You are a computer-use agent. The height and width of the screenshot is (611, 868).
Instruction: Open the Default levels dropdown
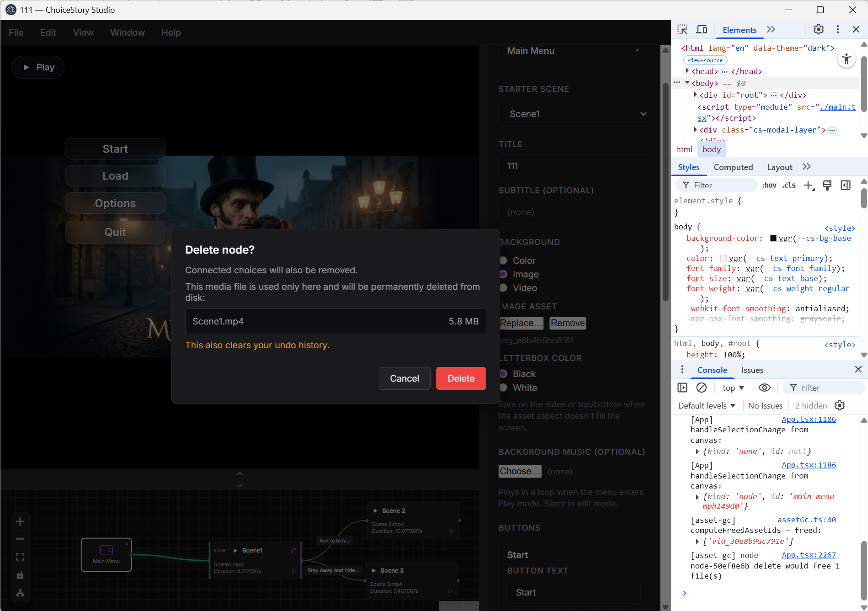pos(707,406)
